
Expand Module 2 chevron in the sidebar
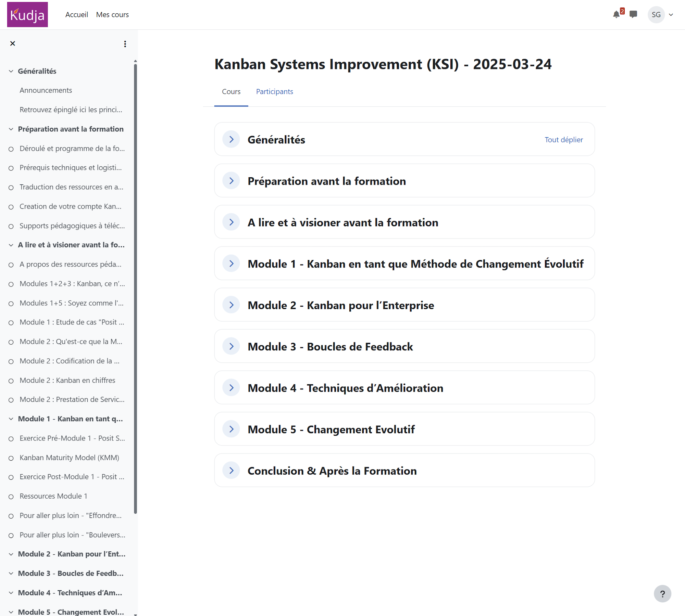11,554
